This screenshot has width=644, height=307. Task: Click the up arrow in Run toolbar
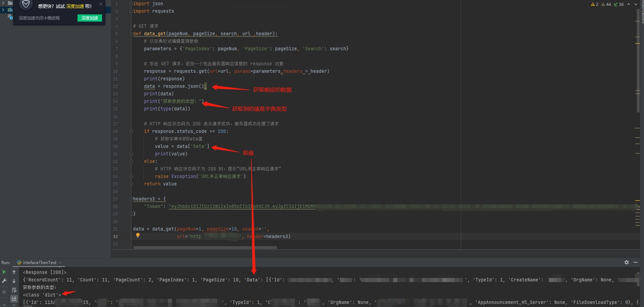tap(14, 272)
